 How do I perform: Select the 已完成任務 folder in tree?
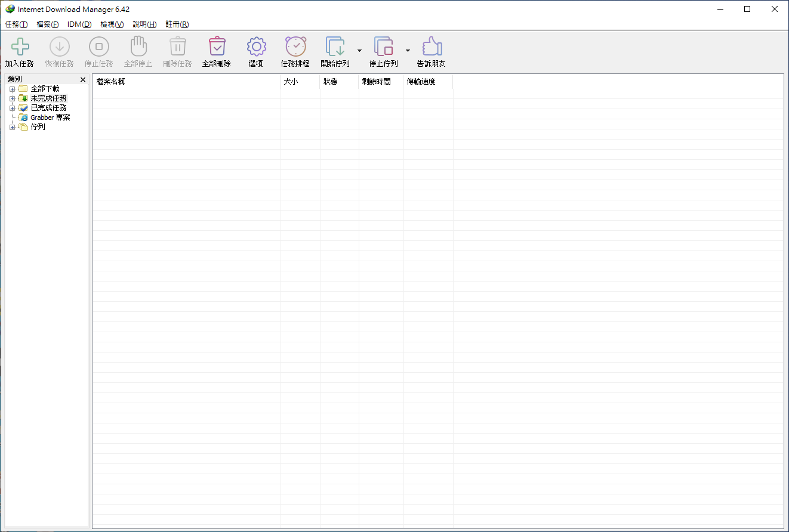pyautogui.click(x=48, y=108)
